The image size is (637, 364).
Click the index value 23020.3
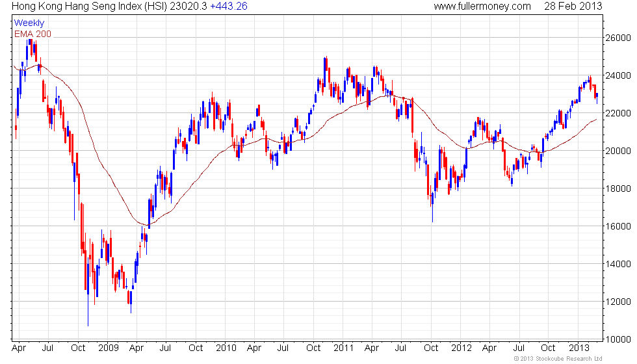tap(188, 6)
